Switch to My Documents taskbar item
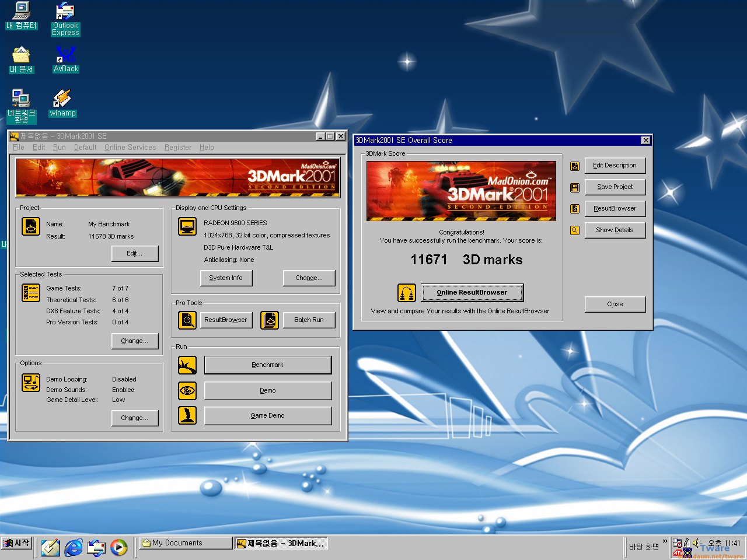The width and height of the screenshot is (747, 560). click(186, 543)
